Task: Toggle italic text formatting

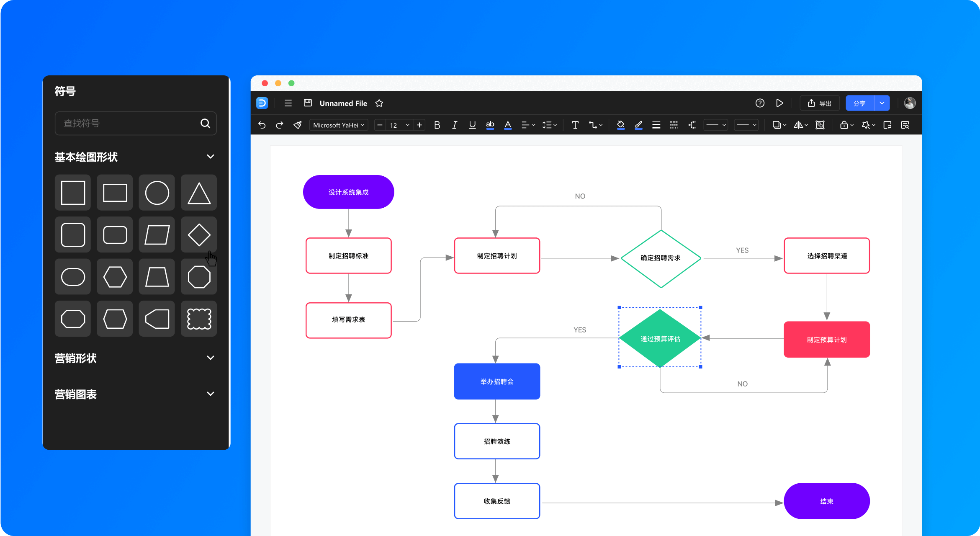Action: coord(455,125)
